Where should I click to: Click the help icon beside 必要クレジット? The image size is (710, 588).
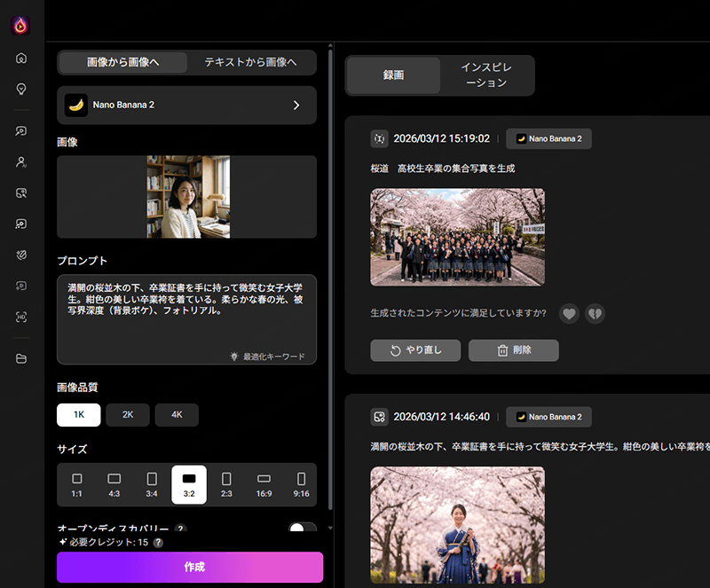click(x=158, y=542)
